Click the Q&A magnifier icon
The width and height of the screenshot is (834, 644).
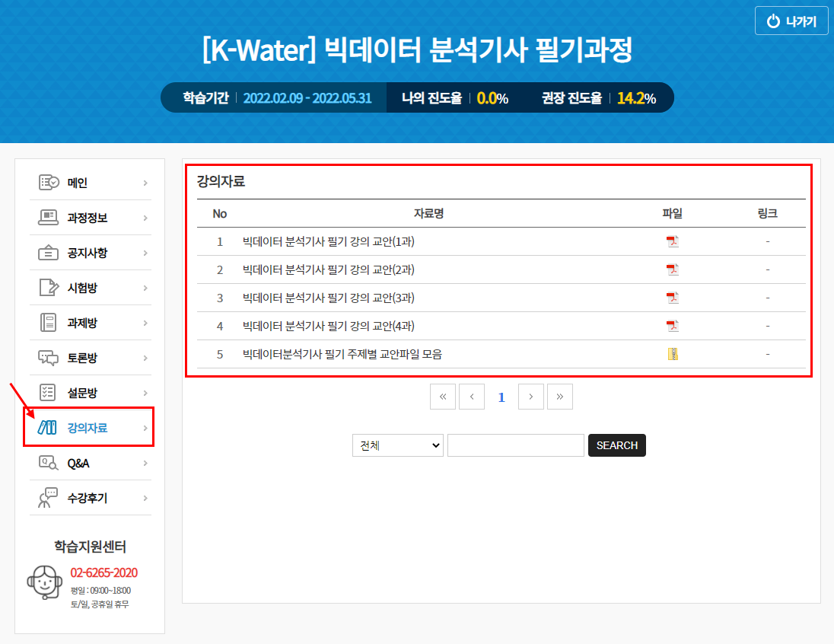pos(49,463)
